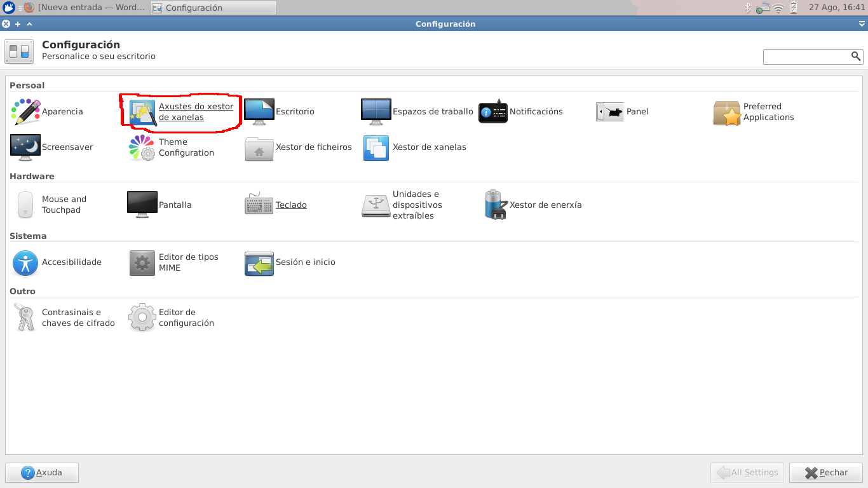The image size is (868, 488).
Task: Open Xestor de enerxía power settings
Action: (x=533, y=205)
